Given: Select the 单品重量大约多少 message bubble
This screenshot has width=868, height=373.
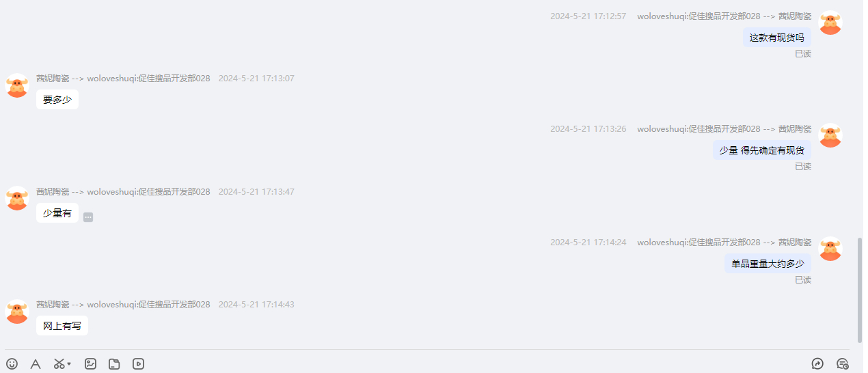Looking at the screenshot, I should pos(768,264).
